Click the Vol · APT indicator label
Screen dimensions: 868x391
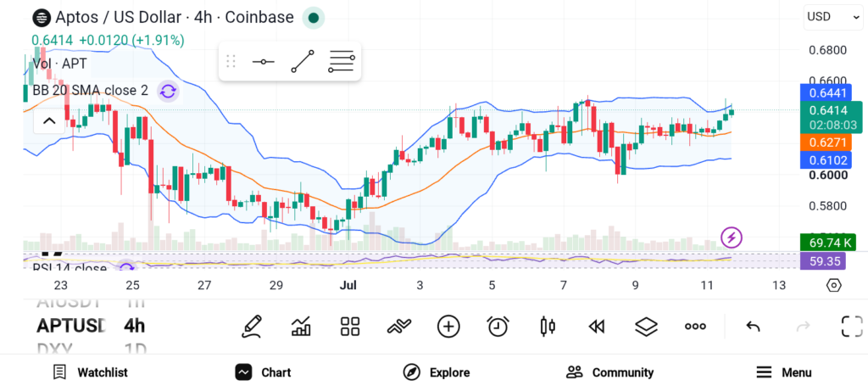click(x=60, y=64)
